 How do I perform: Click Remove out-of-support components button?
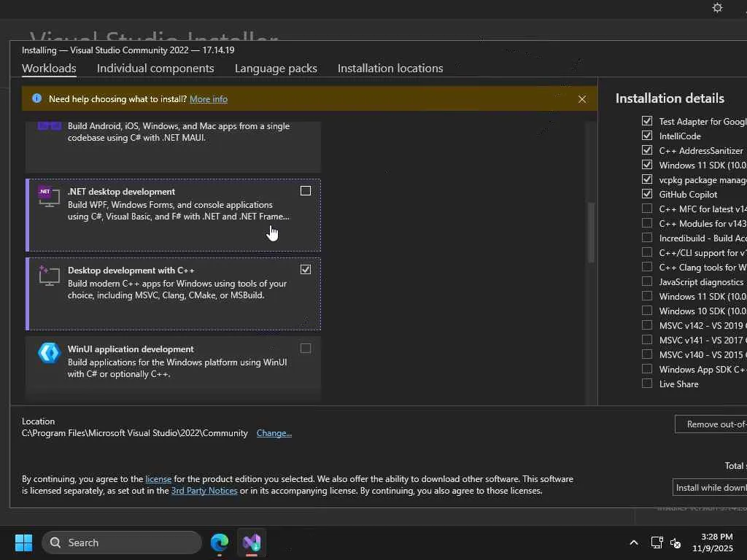711,424
